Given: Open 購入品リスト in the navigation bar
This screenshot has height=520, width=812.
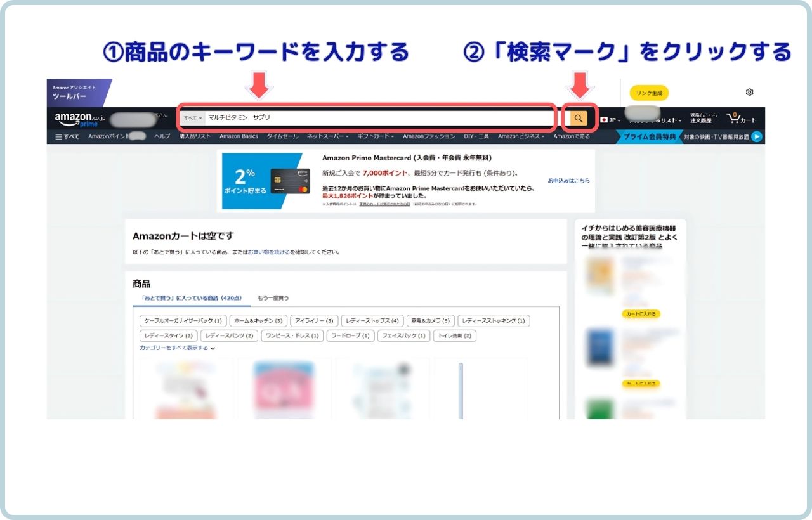Looking at the screenshot, I should tap(195, 136).
